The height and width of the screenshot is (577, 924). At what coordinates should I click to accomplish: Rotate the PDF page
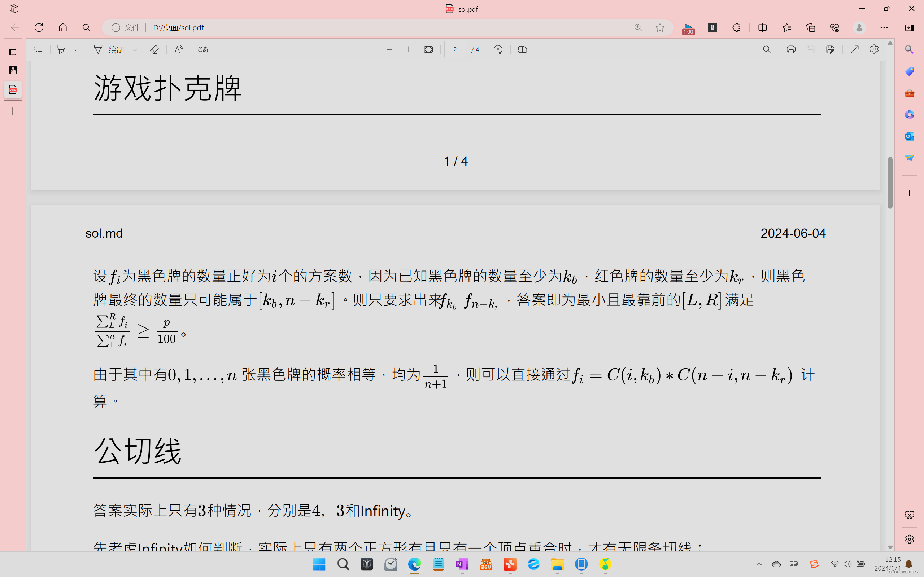click(x=498, y=49)
